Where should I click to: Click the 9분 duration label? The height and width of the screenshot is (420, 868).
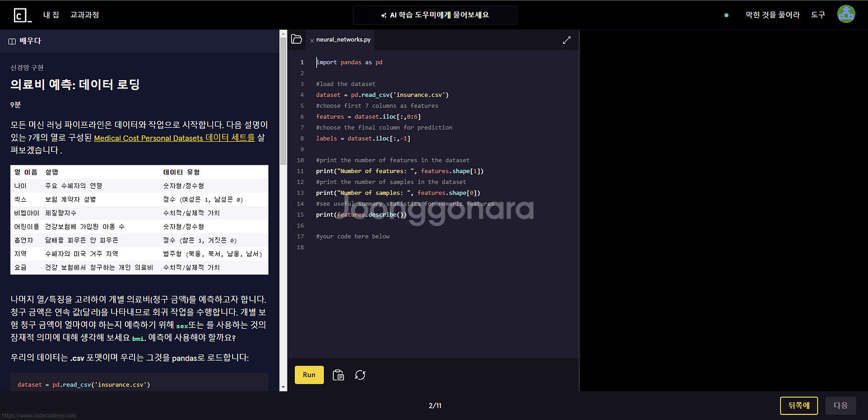[15, 105]
